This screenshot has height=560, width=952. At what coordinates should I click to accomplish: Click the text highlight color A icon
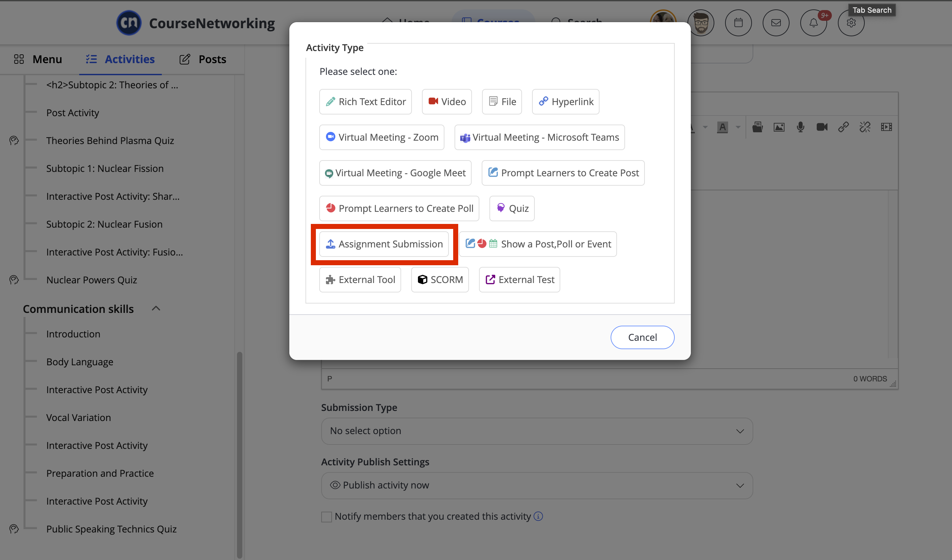click(722, 127)
